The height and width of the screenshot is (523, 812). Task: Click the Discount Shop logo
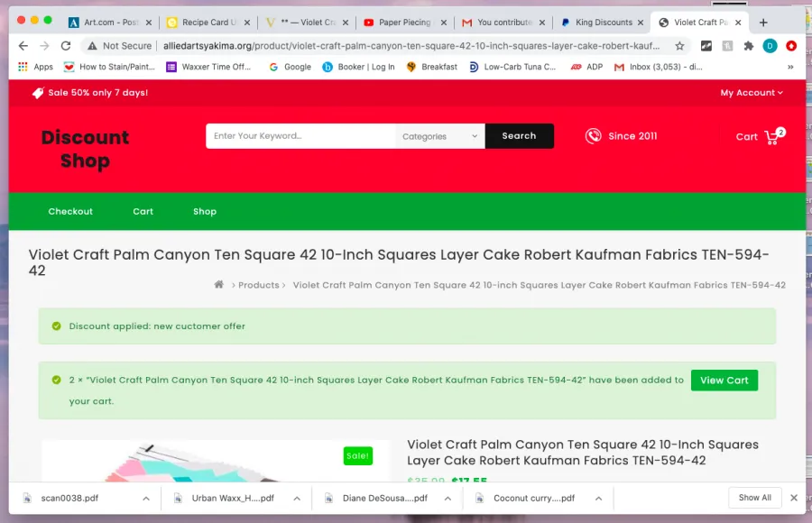point(86,149)
